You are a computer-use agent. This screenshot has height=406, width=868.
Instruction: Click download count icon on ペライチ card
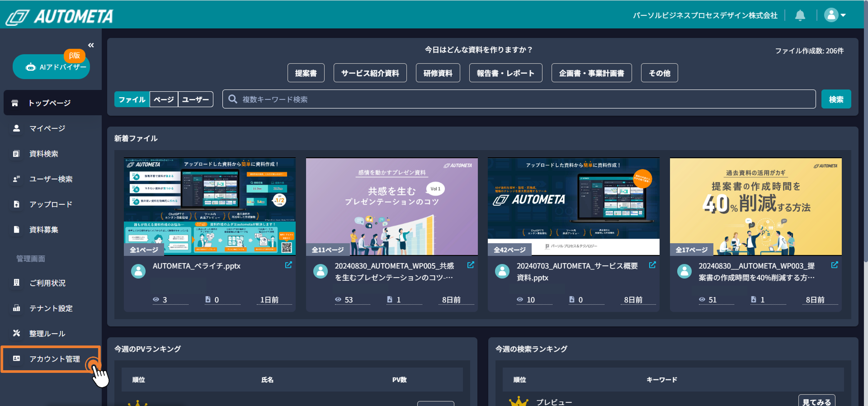pos(208,299)
